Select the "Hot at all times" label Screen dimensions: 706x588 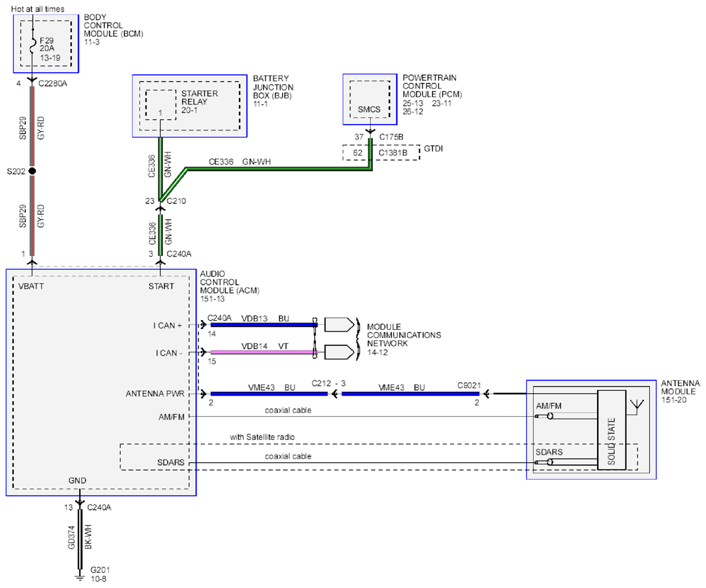click(38, 9)
